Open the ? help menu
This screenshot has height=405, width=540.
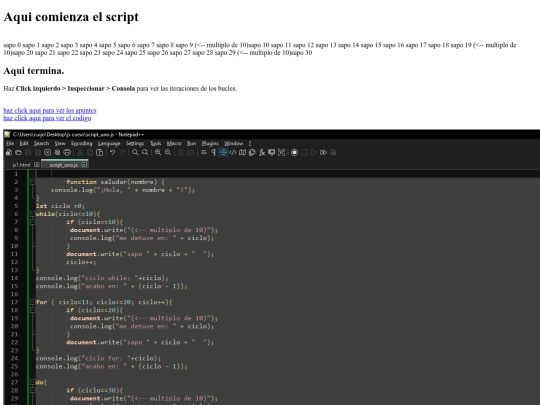coord(250,143)
